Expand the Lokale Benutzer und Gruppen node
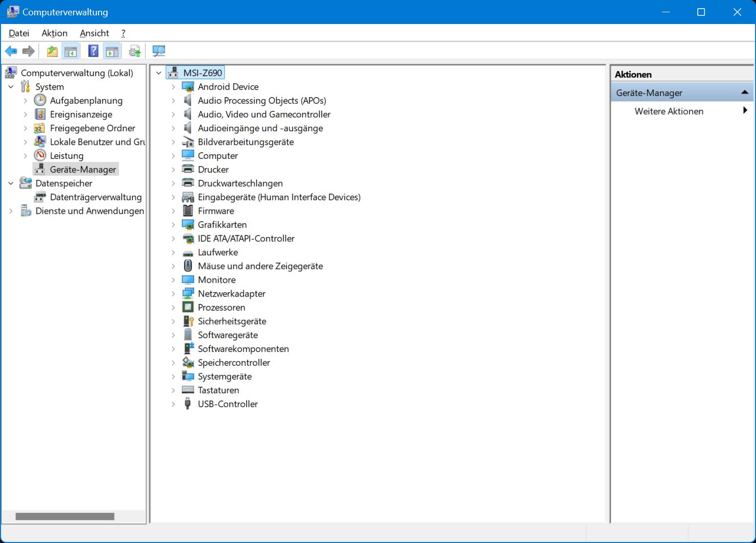Image resolution: width=756 pixels, height=543 pixels. (26, 142)
